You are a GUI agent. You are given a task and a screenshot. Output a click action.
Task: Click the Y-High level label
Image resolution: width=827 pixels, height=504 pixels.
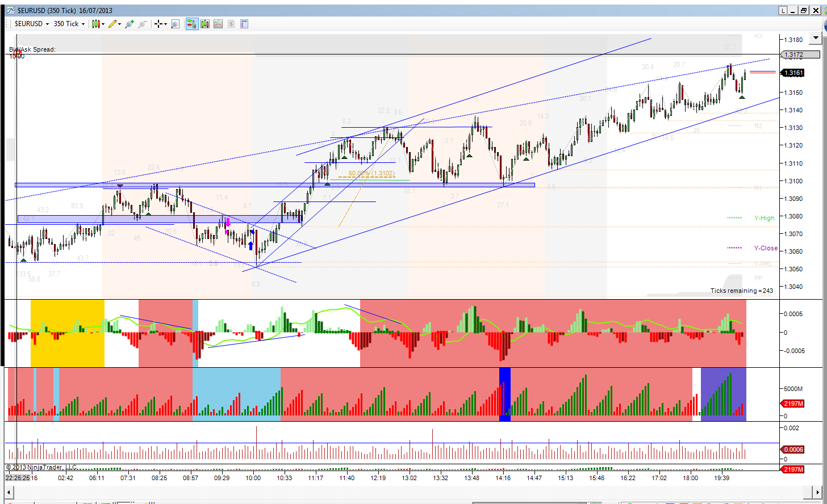[x=764, y=218]
